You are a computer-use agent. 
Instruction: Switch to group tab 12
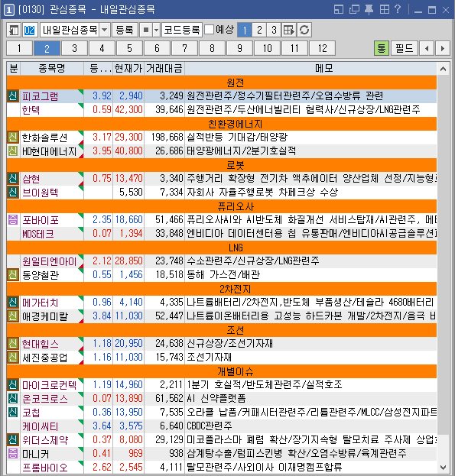322,48
